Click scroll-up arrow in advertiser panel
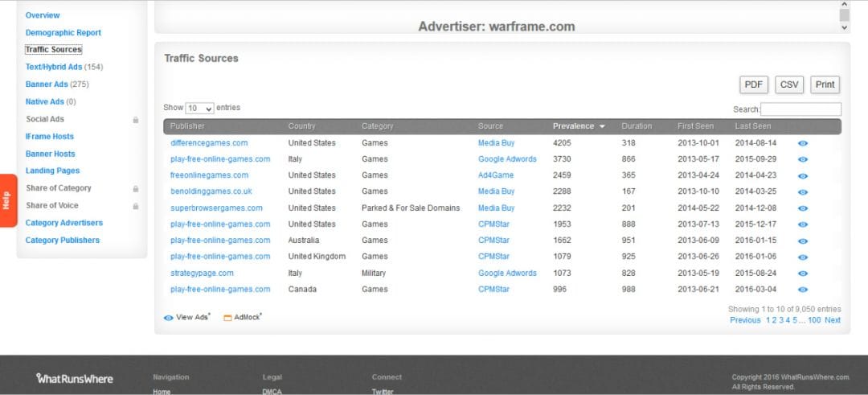868x395 pixels. [x=844, y=4]
